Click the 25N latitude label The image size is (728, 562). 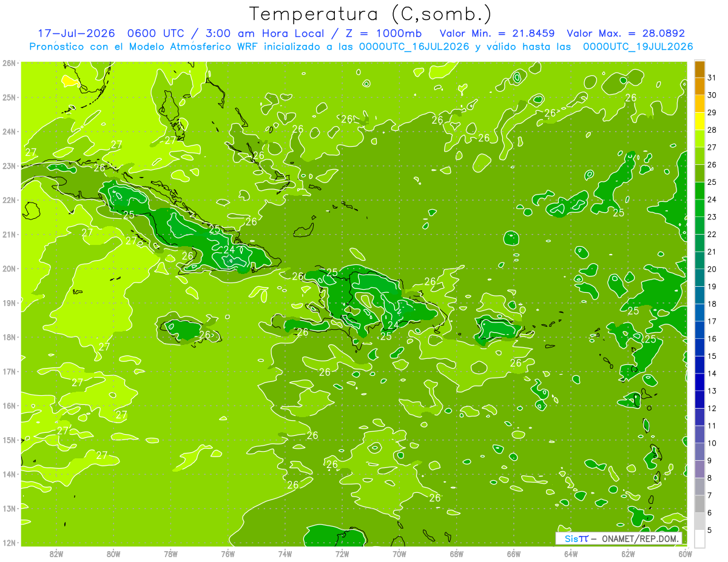[9, 97]
